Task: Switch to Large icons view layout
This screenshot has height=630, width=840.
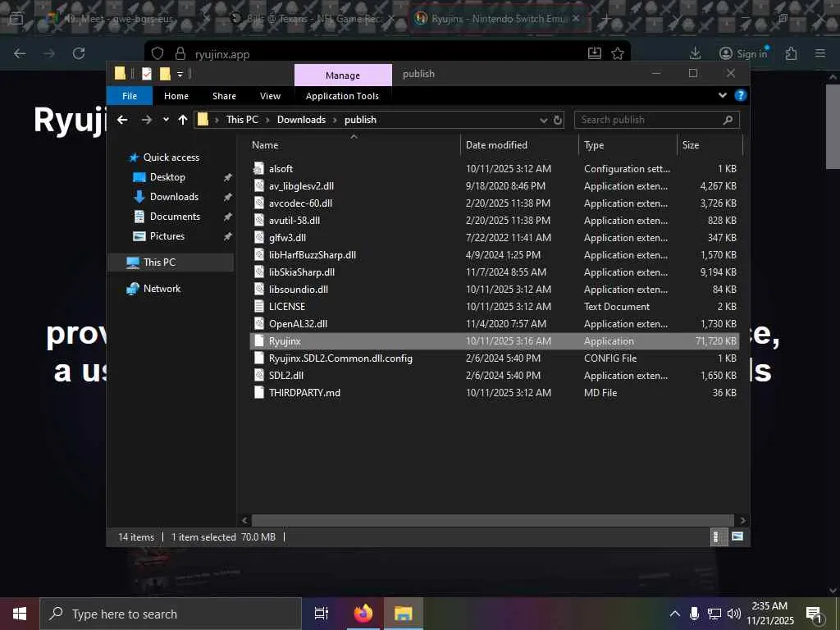Action: [737, 536]
